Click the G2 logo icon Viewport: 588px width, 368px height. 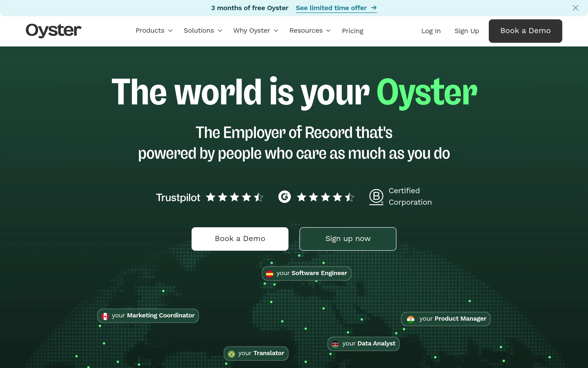tap(284, 197)
